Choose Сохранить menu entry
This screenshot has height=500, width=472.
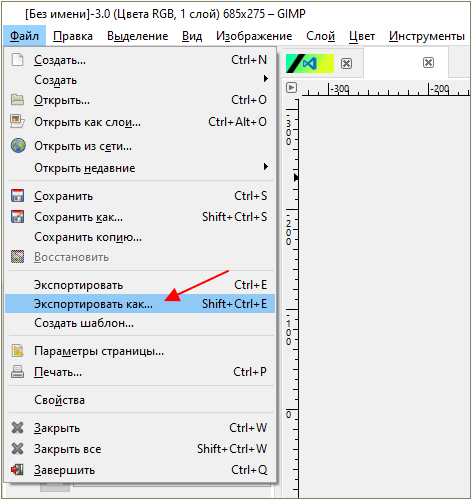pyautogui.click(x=140, y=196)
